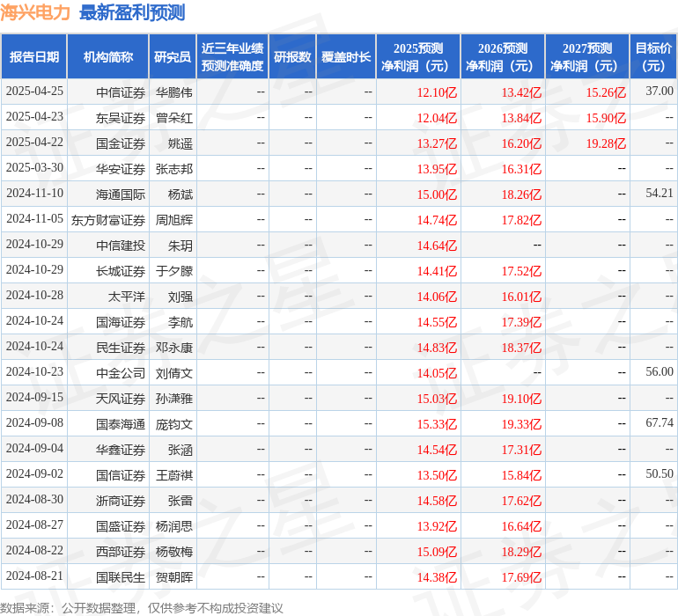The width and height of the screenshot is (678, 616).
Task: Click the 最新盈利预测 heading text
Action: [132, 13]
